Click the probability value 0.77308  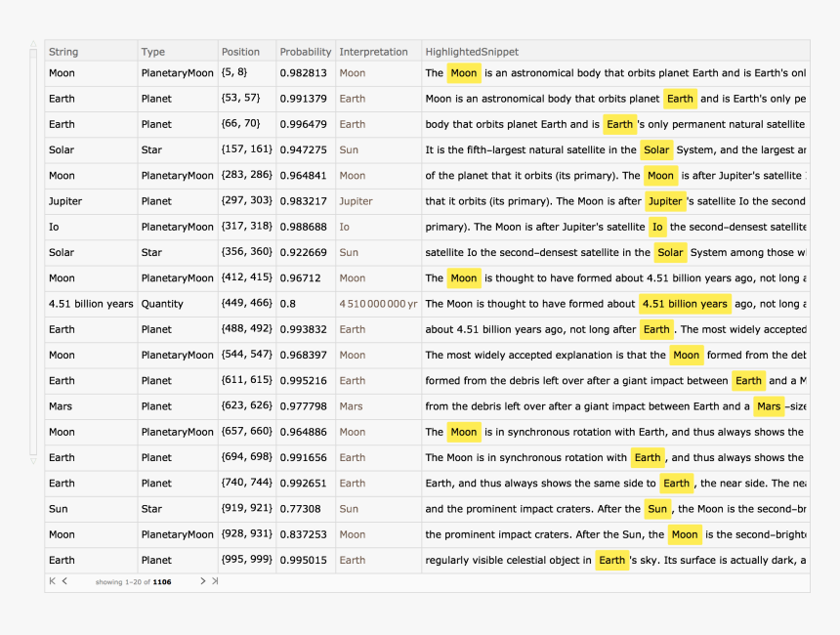(300, 509)
